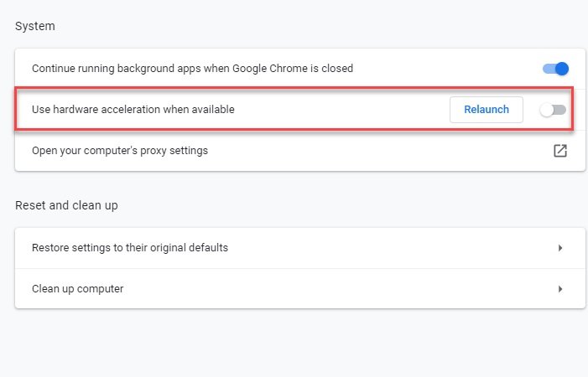
Task: Click the Reset and clean up heading
Action: [66, 205]
